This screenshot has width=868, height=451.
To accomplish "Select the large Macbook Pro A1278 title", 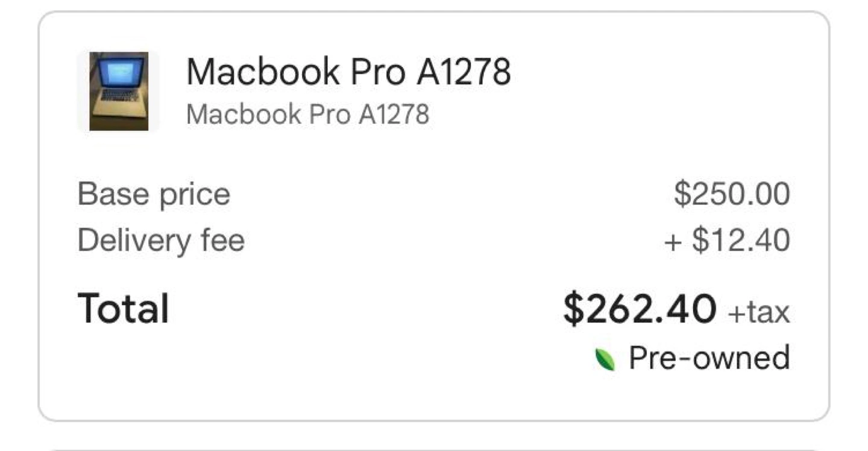I will [x=348, y=71].
